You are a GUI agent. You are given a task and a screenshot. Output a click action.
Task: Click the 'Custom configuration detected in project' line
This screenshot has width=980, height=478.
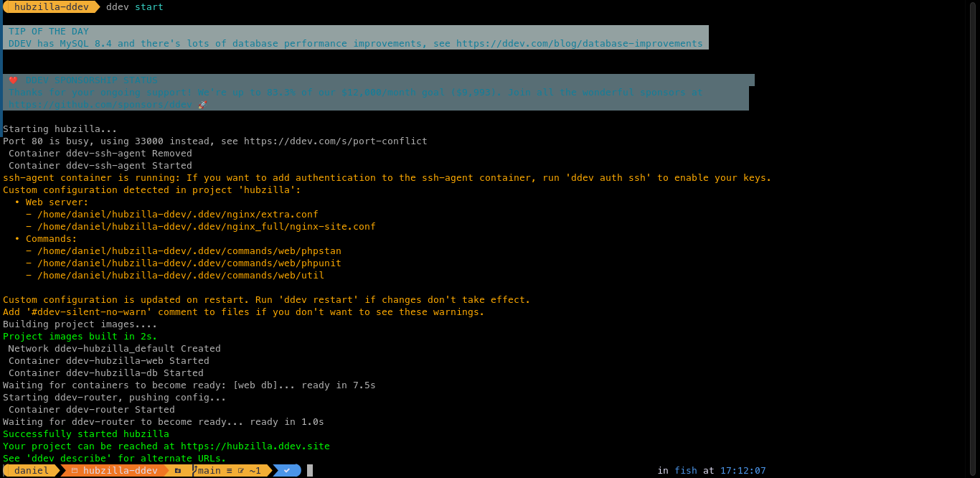click(x=152, y=190)
